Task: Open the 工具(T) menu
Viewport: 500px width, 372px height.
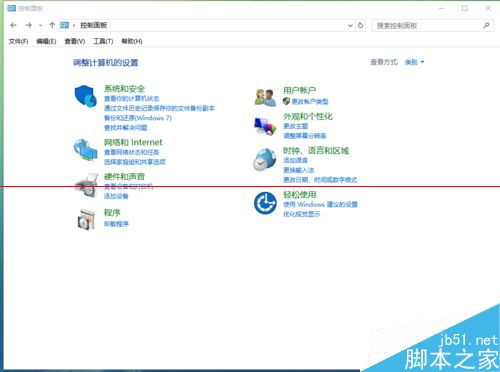Action: pyautogui.click(x=103, y=41)
